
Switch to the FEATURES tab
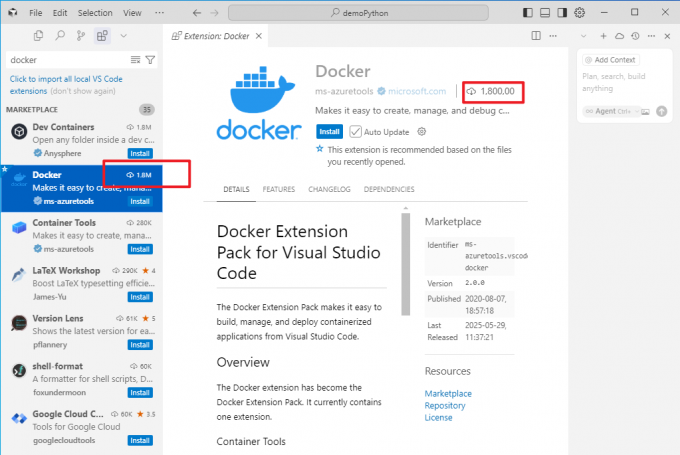278,190
